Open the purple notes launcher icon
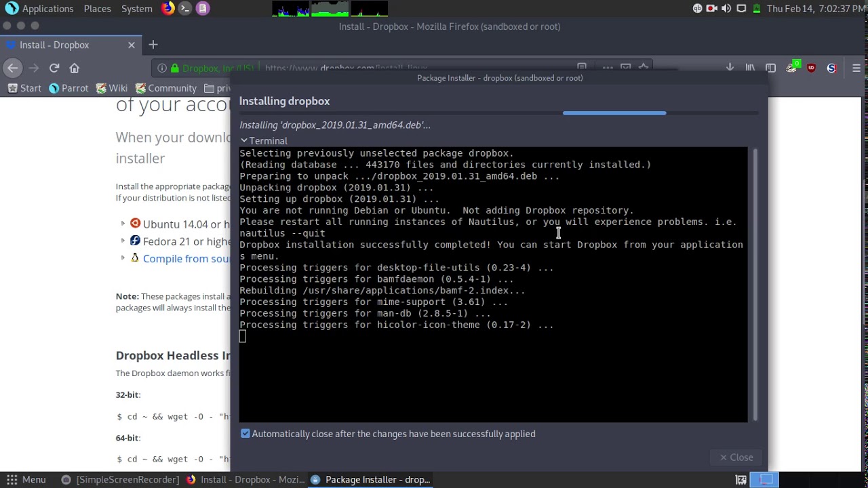The height and width of the screenshot is (488, 868). click(203, 9)
